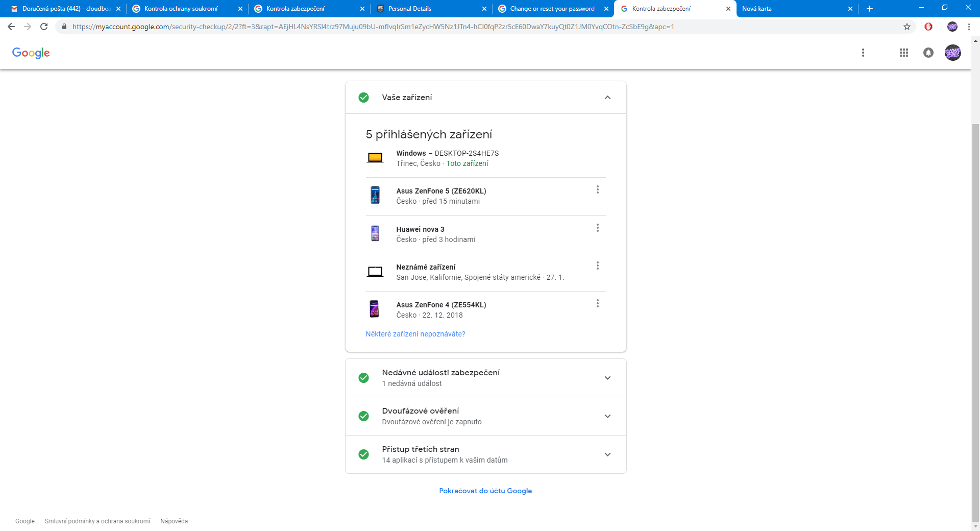Screen dimensions: 980x531
Task: Open a new browser tab
Action: [x=870, y=9]
